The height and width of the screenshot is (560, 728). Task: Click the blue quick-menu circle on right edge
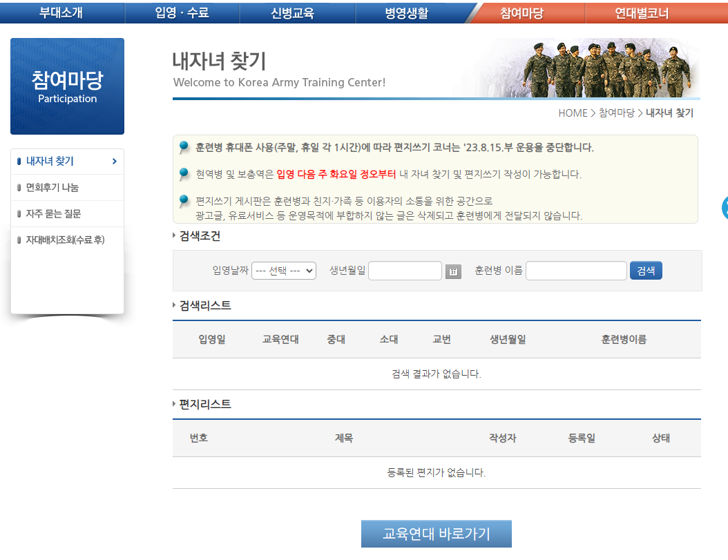(724, 208)
